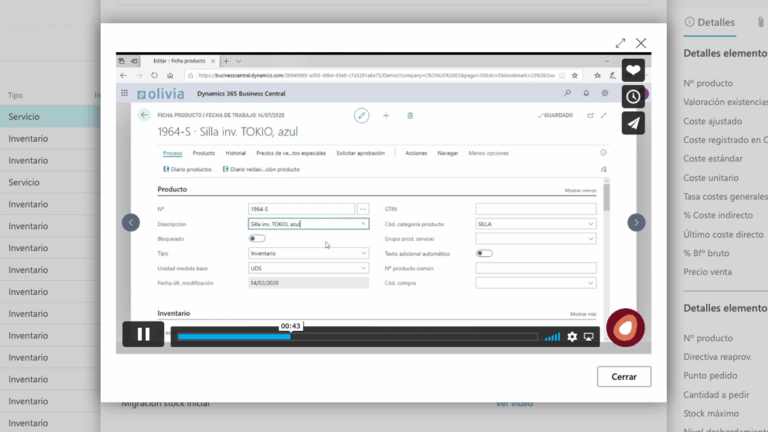Click the info icon in action bar
768x432 pixels.
pos(603,153)
